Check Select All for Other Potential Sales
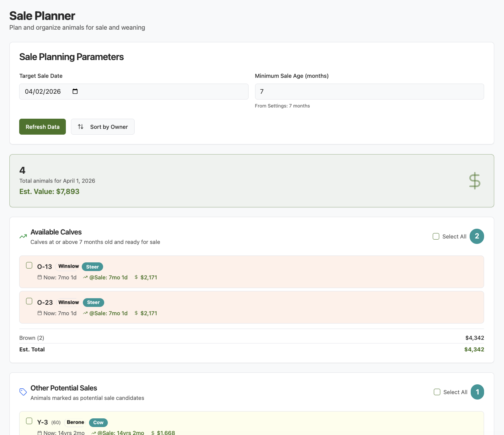Screen dimensions: 504x435 click(x=437, y=392)
